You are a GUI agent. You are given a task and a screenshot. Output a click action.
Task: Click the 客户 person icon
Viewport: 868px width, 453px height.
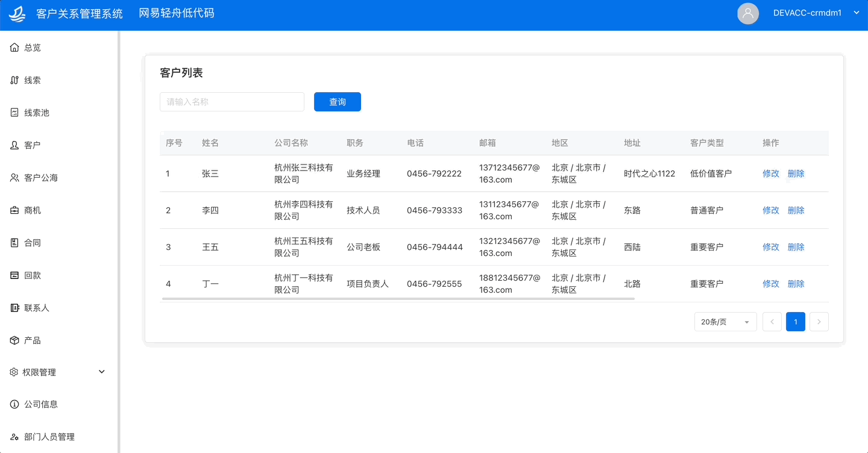[14, 145]
